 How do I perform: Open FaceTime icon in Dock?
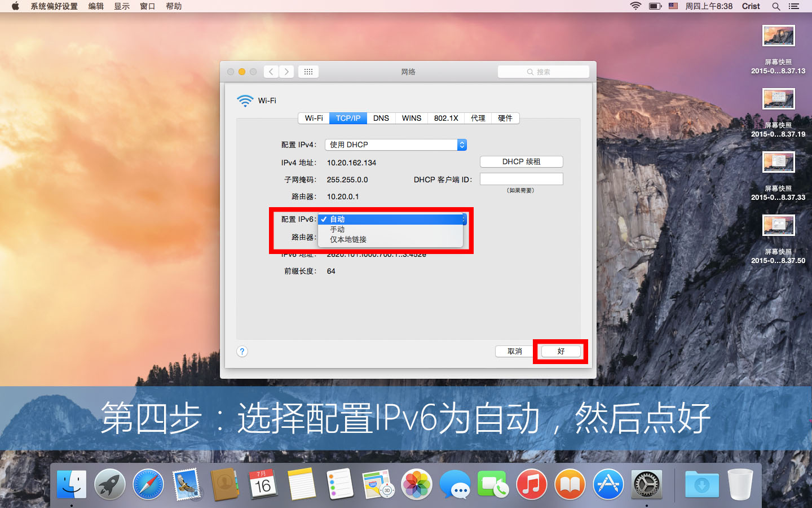pyautogui.click(x=493, y=484)
